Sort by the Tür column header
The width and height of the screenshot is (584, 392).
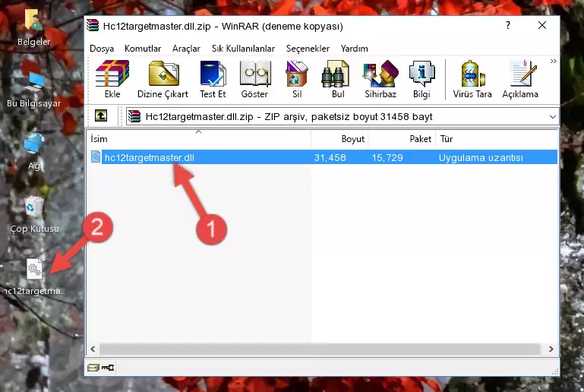point(497,138)
